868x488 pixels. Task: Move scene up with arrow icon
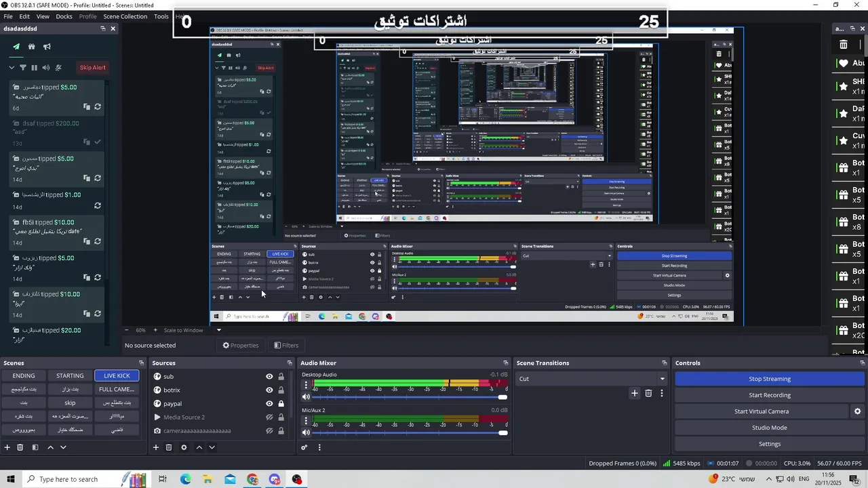click(50, 447)
